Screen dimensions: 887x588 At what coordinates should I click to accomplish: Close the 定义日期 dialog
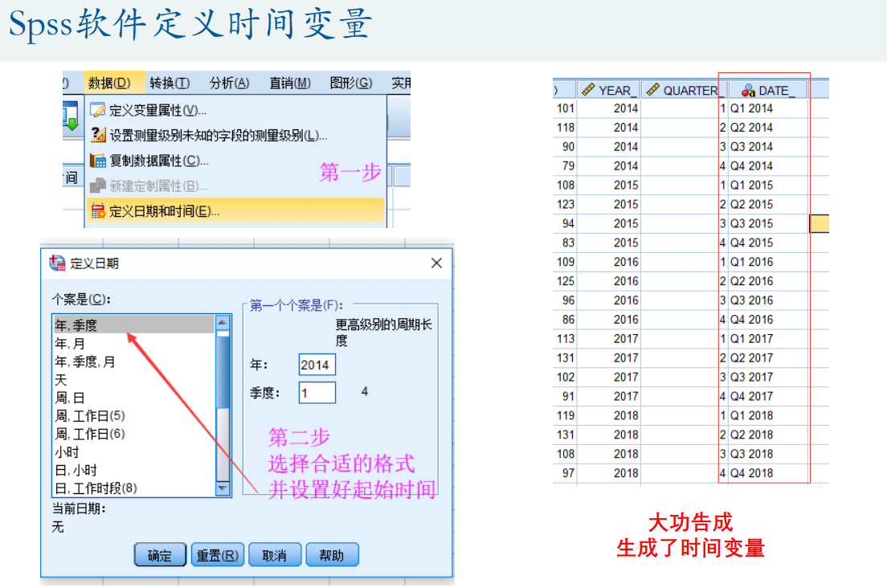436,263
